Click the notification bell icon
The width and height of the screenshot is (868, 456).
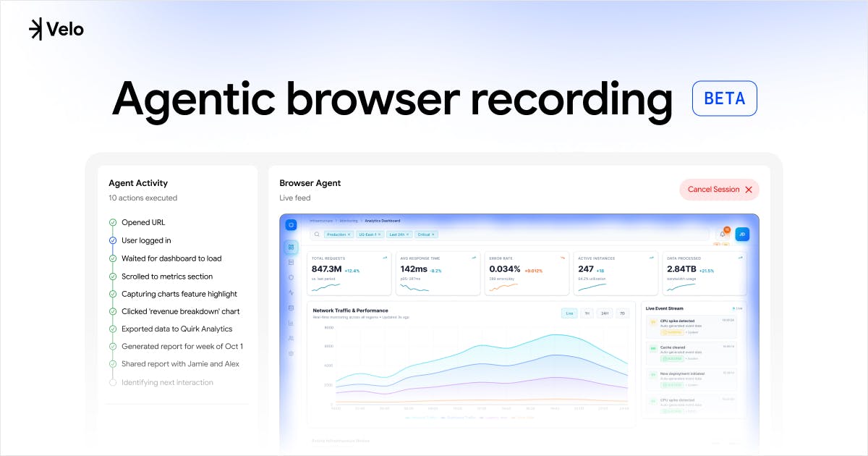pyautogui.click(x=722, y=234)
